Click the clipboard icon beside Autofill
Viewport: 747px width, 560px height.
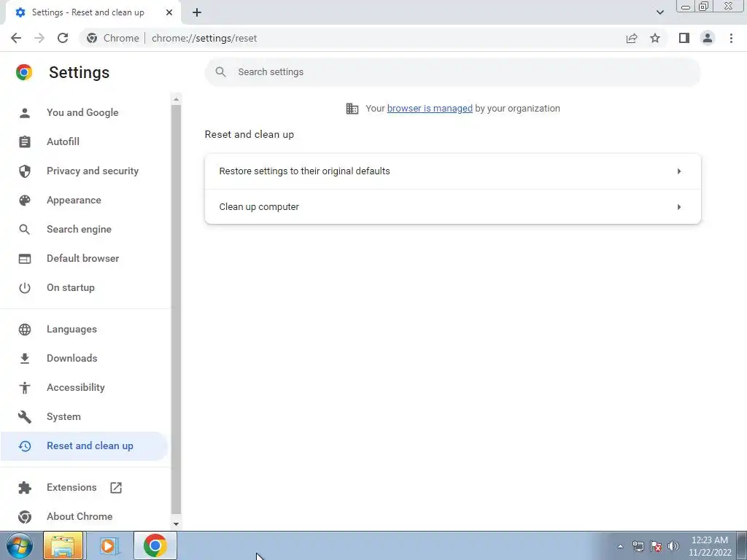[x=25, y=142]
